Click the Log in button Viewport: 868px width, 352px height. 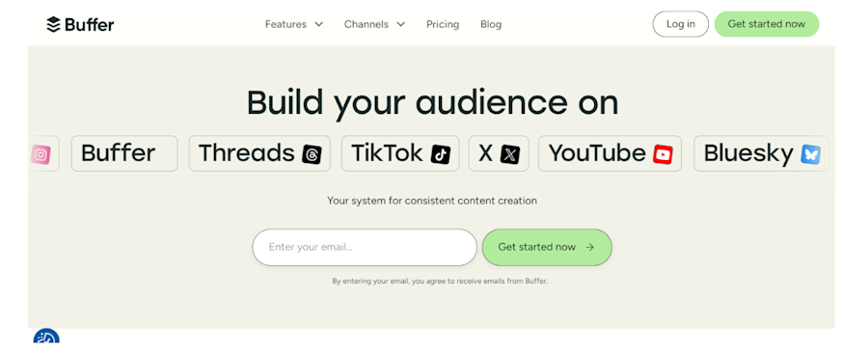[680, 24]
